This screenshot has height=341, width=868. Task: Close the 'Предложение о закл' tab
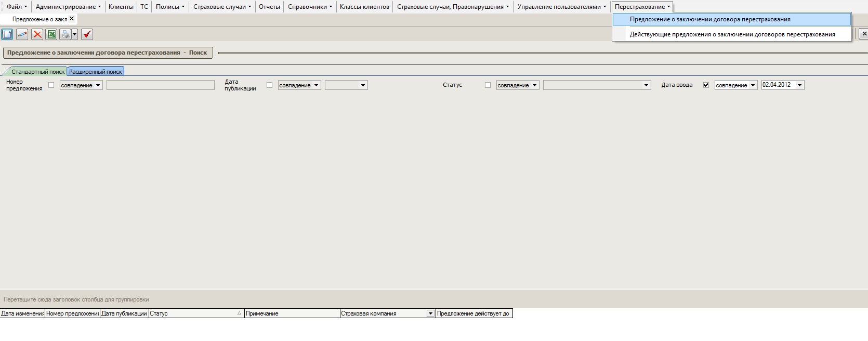(x=72, y=19)
